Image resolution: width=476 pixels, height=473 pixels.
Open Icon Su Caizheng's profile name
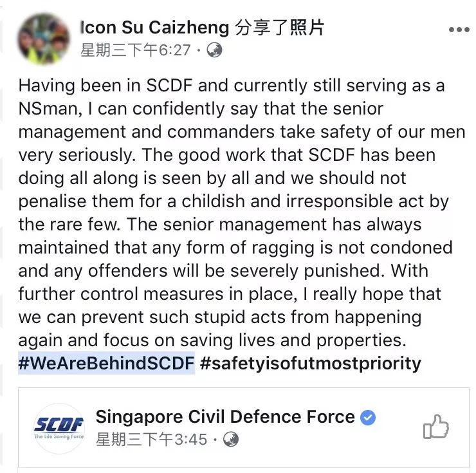tap(156, 28)
